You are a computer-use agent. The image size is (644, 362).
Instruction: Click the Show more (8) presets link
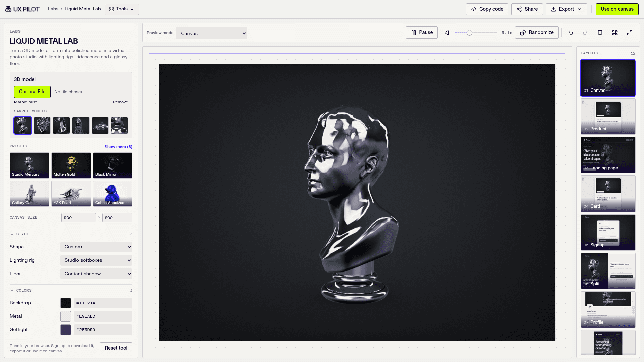(x=118, y=147)
